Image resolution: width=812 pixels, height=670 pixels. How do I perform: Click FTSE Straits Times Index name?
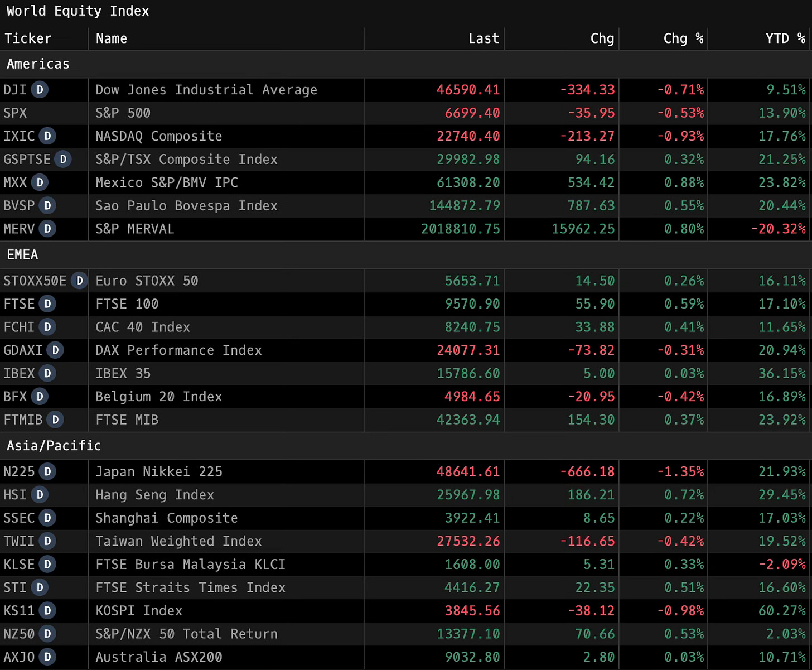pyautogui.click(x=191, y=587)
